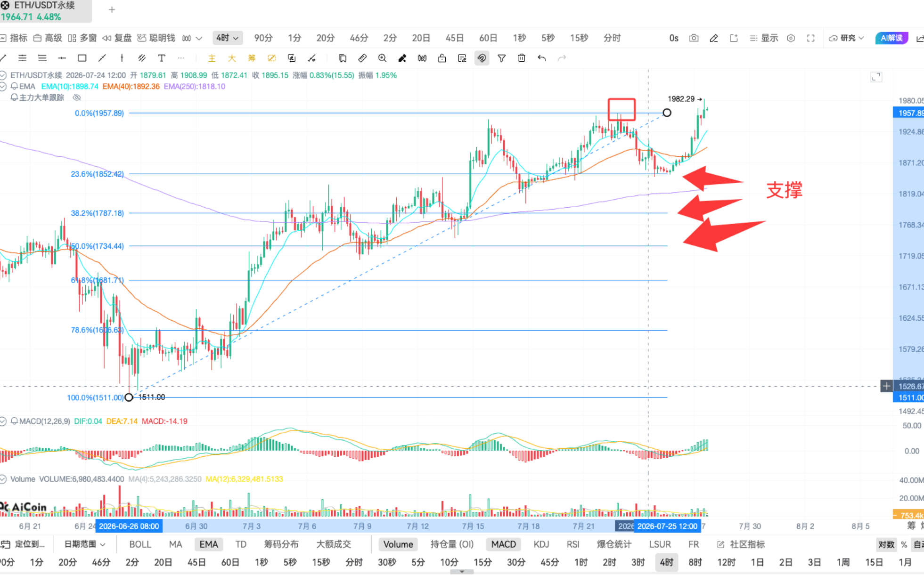Toggle the Volume indicator button
Image resolution: width=924 pixels, height=575 pixels.
398,544
